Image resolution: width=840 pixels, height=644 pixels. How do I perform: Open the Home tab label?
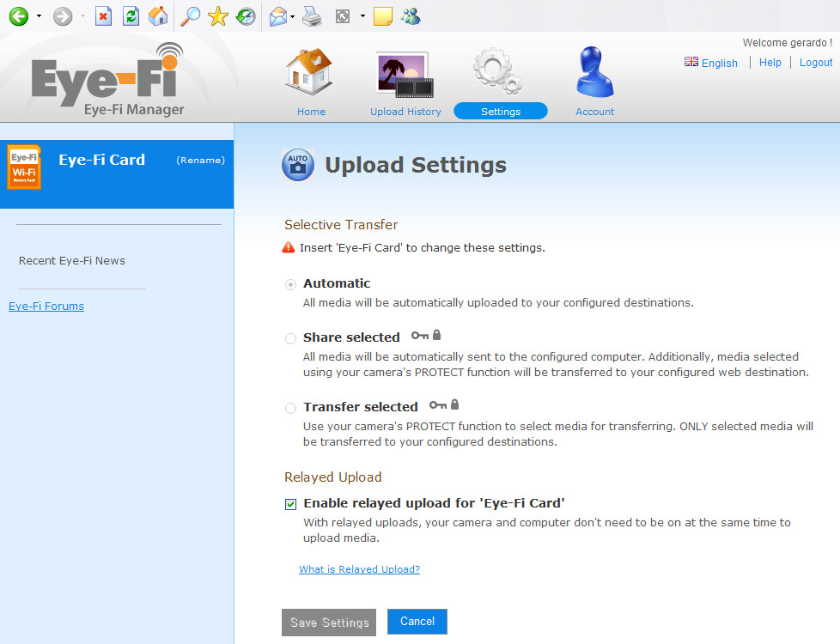[311, 112]
